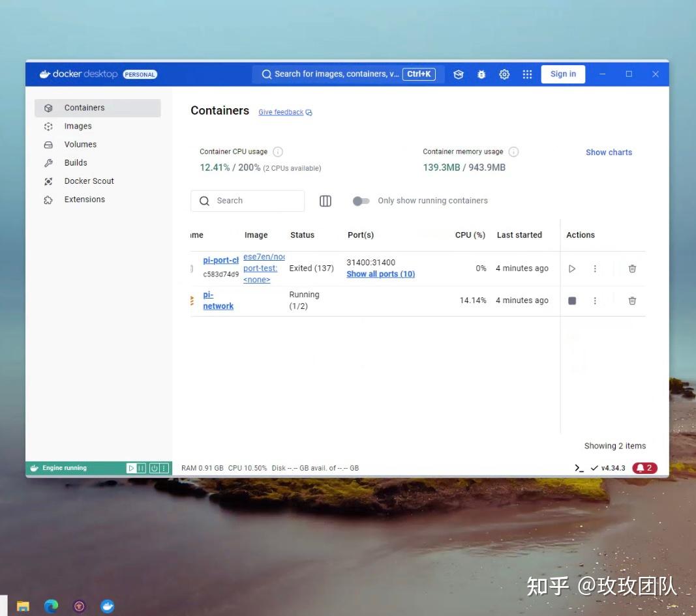This screenshot has width=696, height=616.
Task: Stop the running pi-network container
Action: (572, 301)
